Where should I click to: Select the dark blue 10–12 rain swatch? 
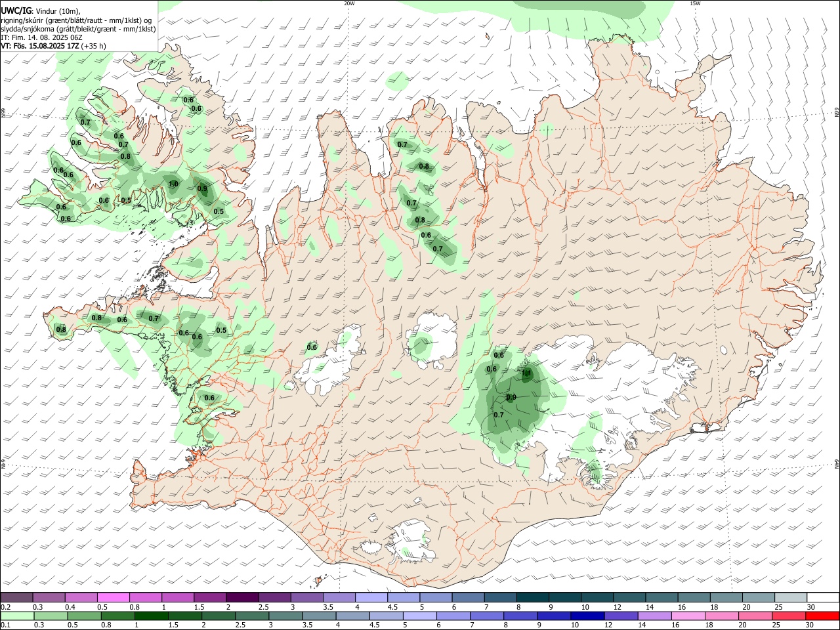pos(587,616)
